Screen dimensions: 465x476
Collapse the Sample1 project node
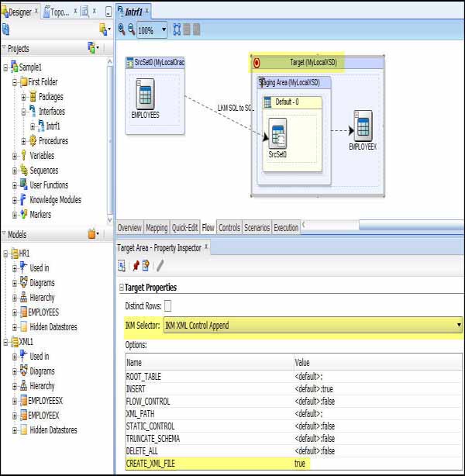(5, 67)
